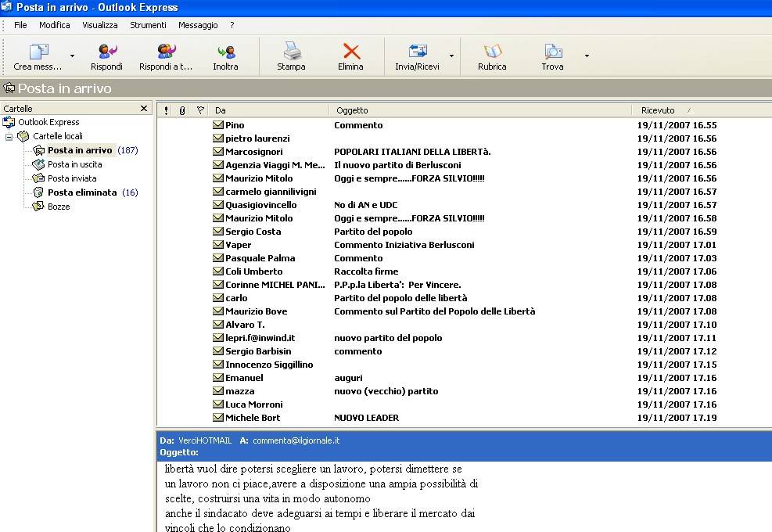Open the Visualizza menu
The height and width of the screenshot is (532, 772).
[x=100, y=25]
